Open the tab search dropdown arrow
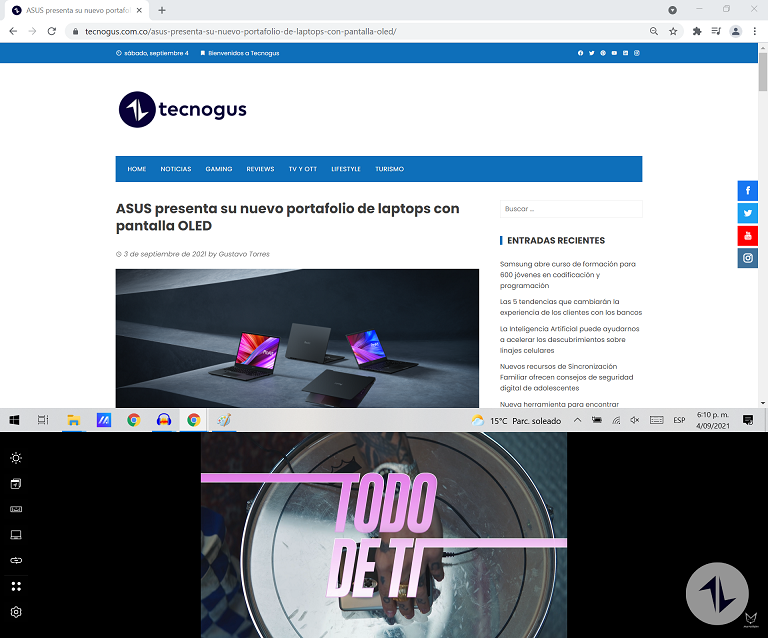The image size is (768, 638). tap(672, 10)
